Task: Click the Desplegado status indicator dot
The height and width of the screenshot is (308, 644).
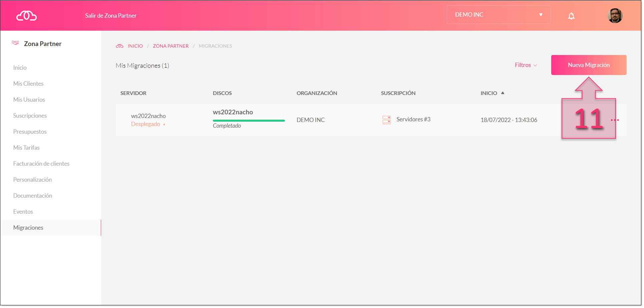Action: point(164,124)
